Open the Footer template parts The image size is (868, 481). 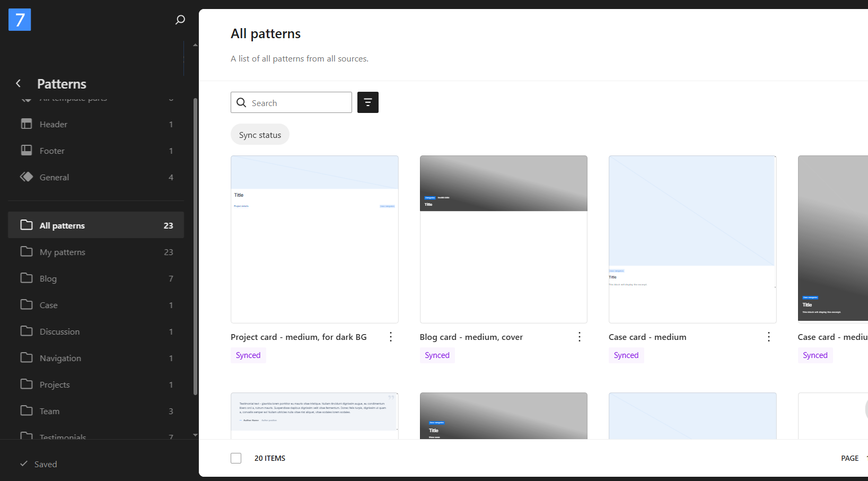pos(95,151)
